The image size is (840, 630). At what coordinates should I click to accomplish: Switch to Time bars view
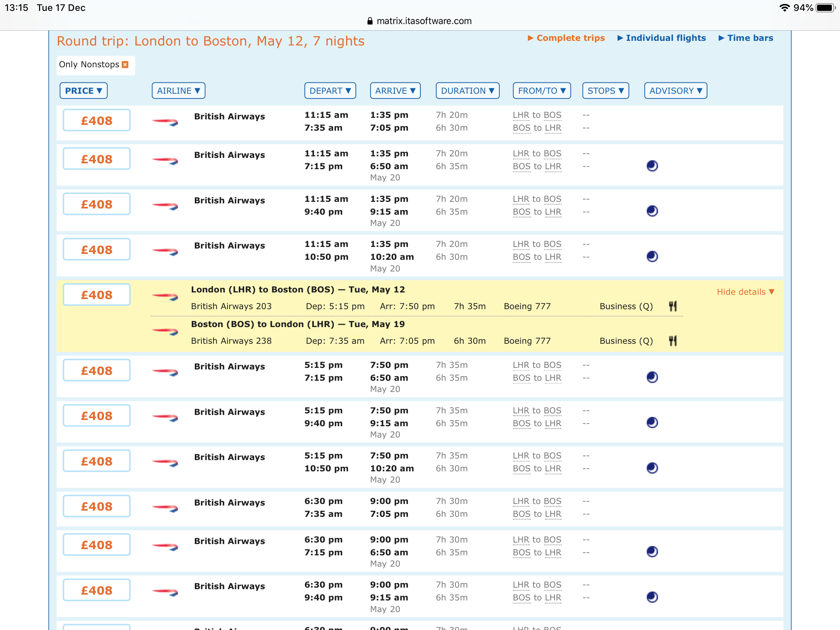746,38
